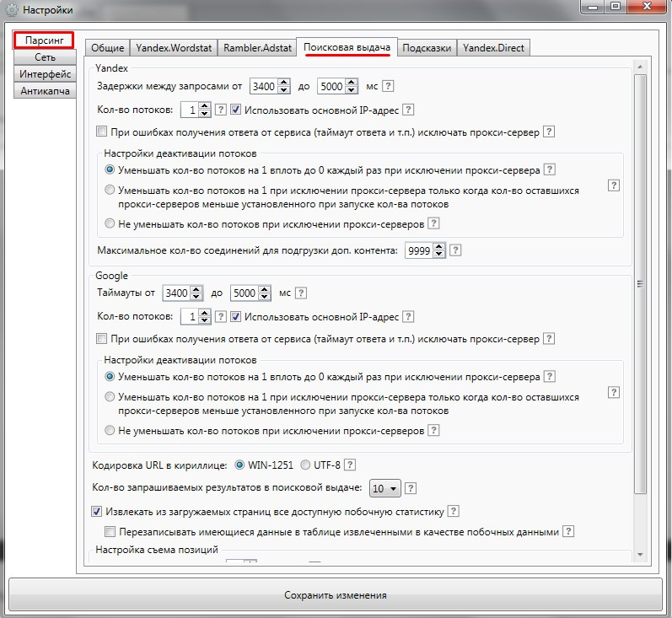
Task: Open requested results count dropdown
Action: 384,488
